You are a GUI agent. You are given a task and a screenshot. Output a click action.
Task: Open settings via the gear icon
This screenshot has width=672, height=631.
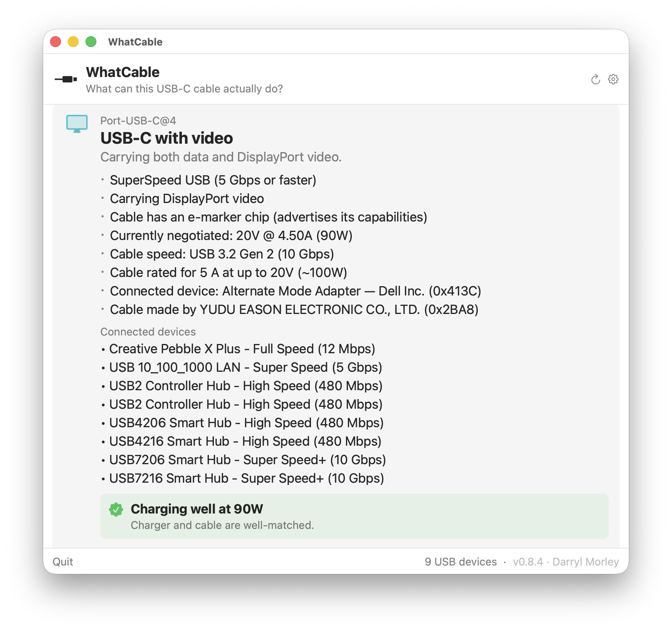pyautogui.click(x=613, y=79)
